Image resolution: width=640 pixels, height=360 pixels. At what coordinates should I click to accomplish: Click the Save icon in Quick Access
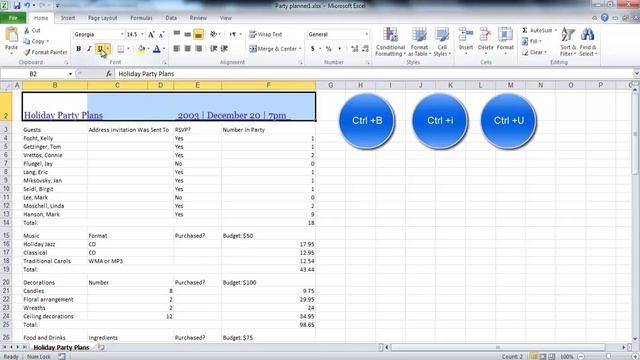coord(17,5)
